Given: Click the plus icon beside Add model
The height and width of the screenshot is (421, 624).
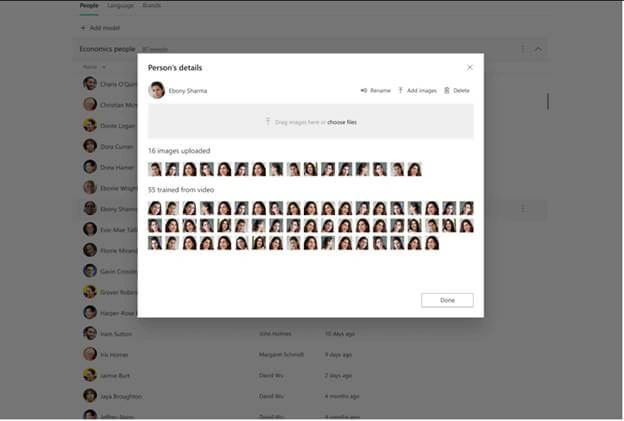Looking at the screenshot, I should coord(83,28).
